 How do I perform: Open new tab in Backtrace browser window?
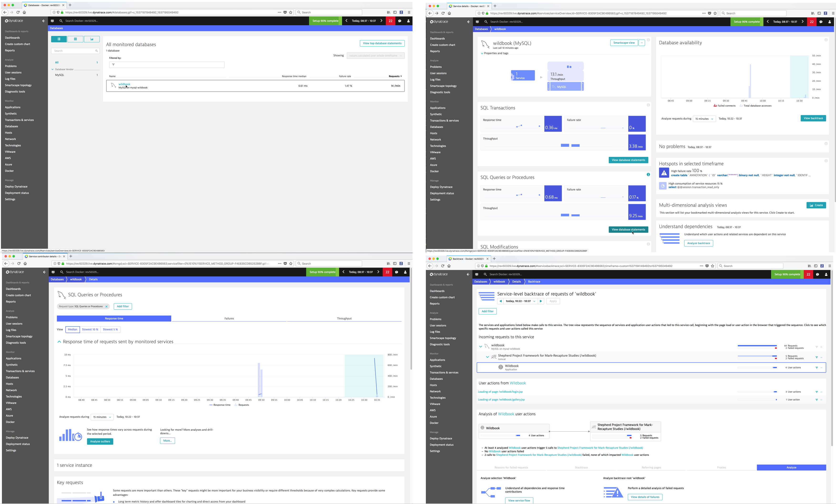point(494,258)
